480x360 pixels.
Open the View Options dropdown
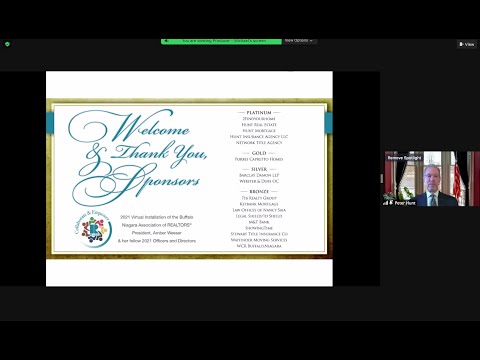(299, 41)
